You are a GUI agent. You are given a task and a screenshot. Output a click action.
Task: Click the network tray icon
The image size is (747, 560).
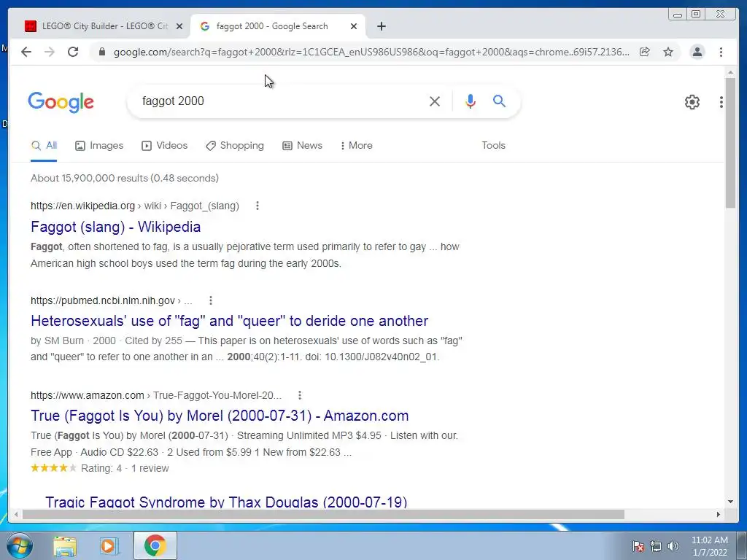656,546
